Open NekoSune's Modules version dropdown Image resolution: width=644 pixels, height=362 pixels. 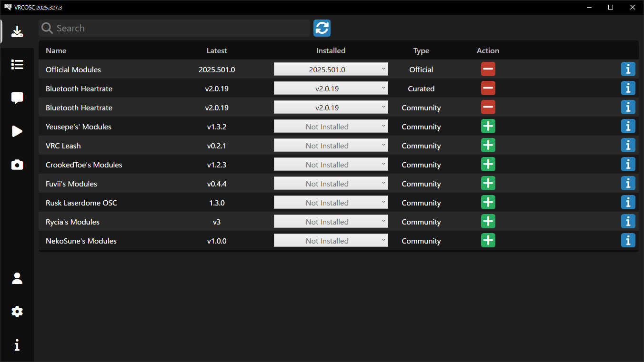point(331,241)
